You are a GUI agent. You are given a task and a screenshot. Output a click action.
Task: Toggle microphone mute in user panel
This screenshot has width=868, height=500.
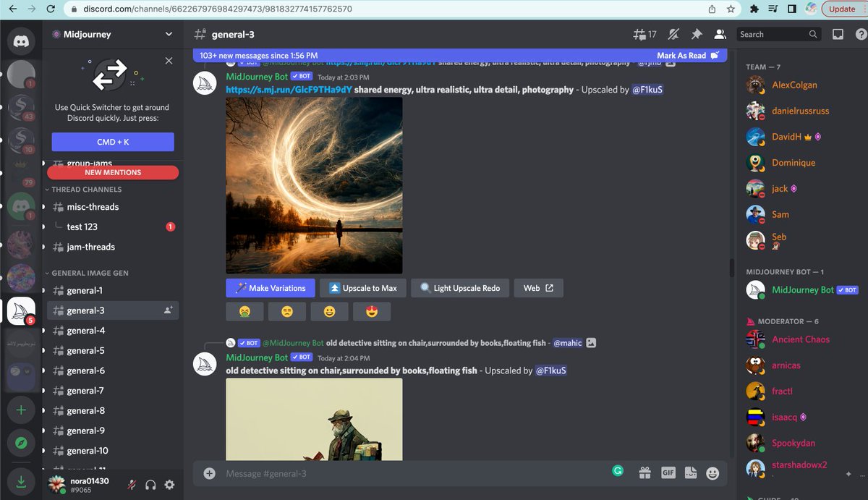tap(132, 485)
